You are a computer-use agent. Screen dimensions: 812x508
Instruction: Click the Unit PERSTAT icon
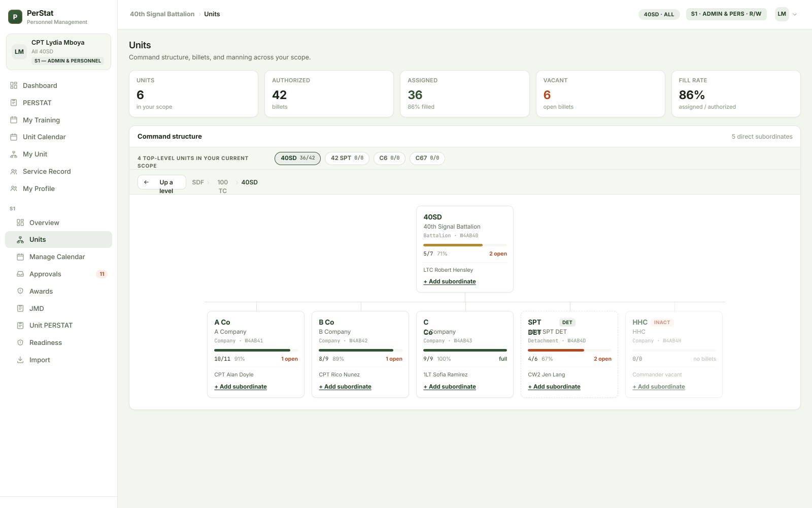[x=20, y=325]
